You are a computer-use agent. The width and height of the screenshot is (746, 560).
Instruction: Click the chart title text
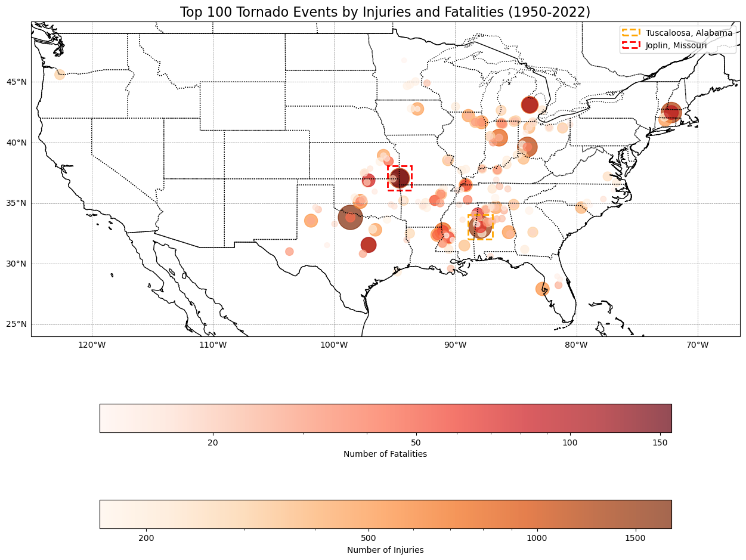pos(385,12)
